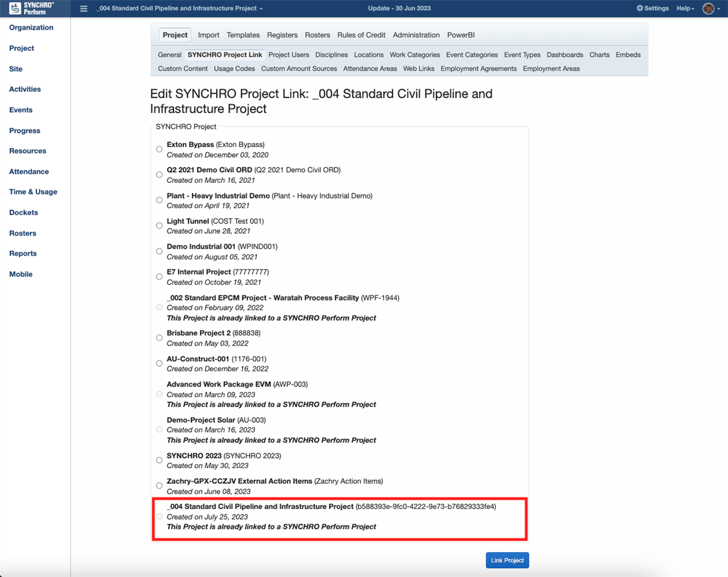
Task: Open Organization in the sidebar
Action: (x=31, y=28)
